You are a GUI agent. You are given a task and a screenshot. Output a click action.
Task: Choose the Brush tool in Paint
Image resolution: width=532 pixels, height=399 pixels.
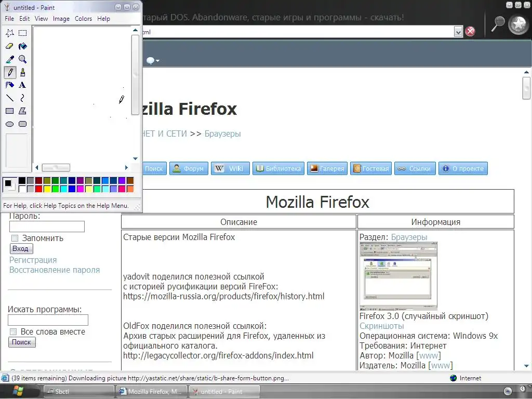pyautogui.click(x=23, y=72)
